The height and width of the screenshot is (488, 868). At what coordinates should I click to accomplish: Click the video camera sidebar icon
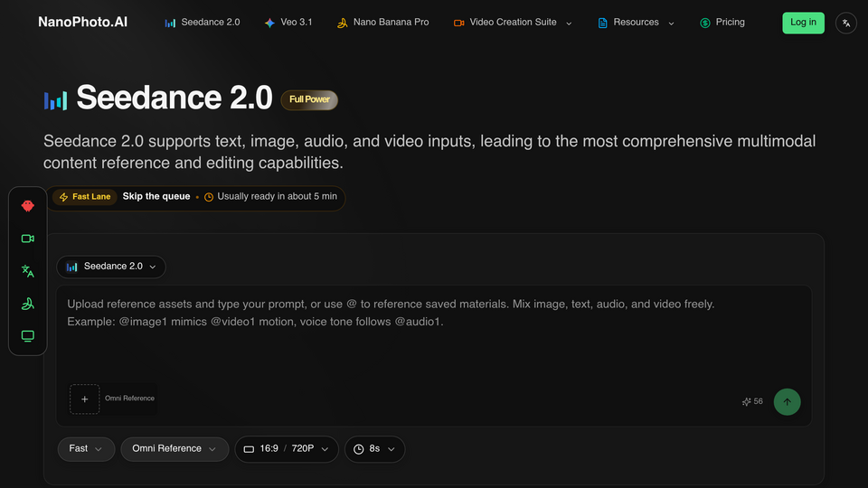tap(28, 239)
